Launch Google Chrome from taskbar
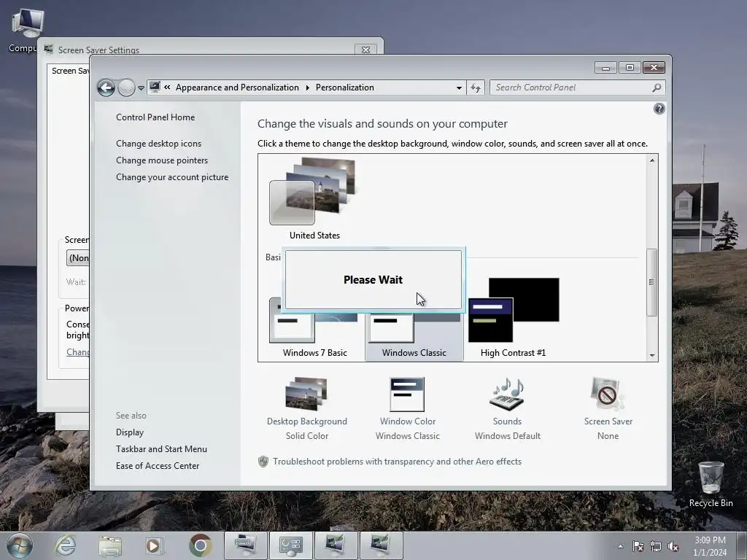 pyautogui.click(x=200, y=545)
